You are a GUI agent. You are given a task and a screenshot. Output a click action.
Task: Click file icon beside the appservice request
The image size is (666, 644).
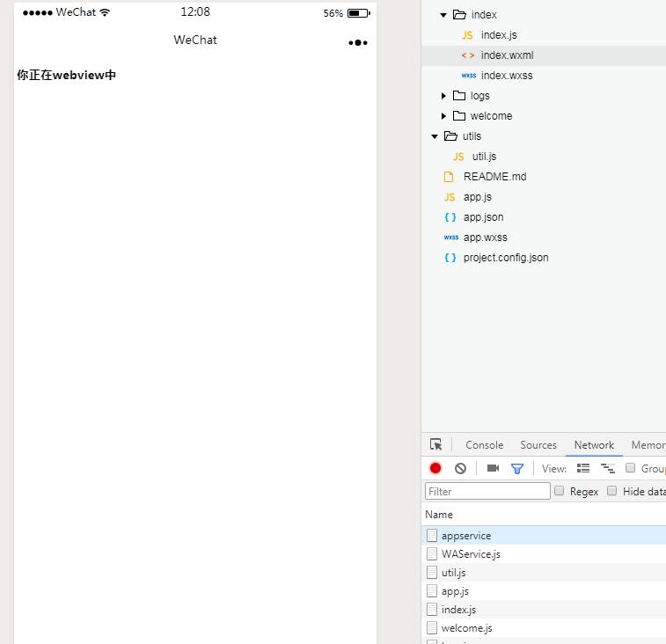[x=432, y=536]
